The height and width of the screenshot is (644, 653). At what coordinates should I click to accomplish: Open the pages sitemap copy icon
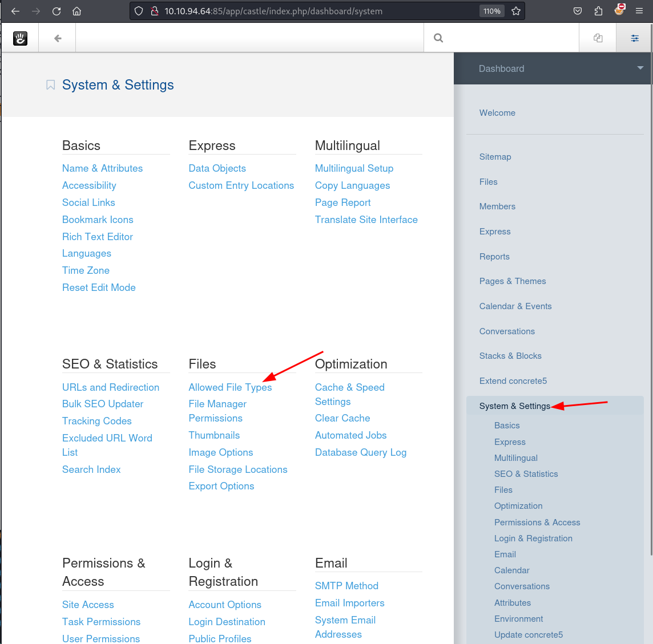click(x=598, y=38)
